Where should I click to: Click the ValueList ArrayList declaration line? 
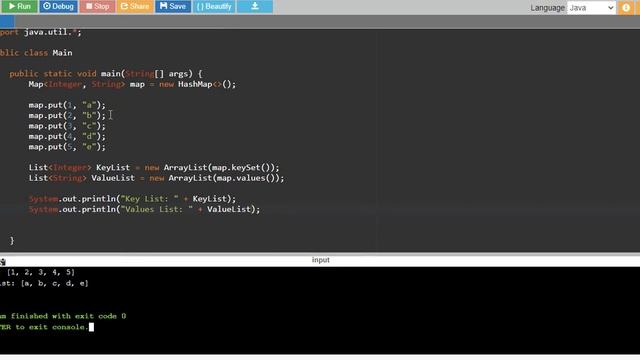(x=156, y=178)
